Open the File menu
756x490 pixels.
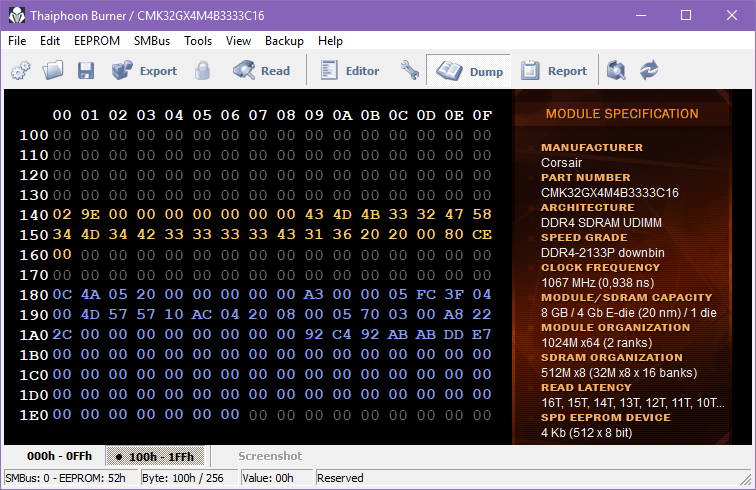point(17,41)
